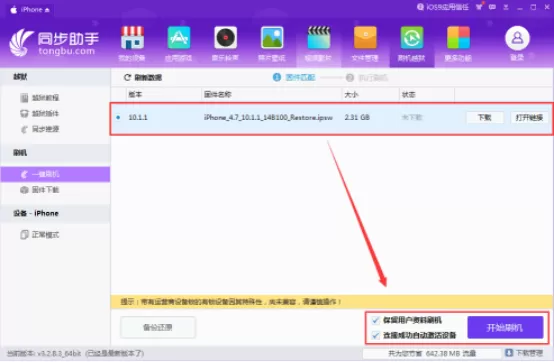The height and width of the screenshot is (362, 554).
Task: Open the iOS9 app notice link in title bar
Action: [443, 7]
